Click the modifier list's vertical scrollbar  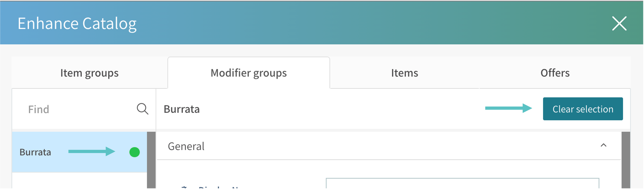point(151,160)
